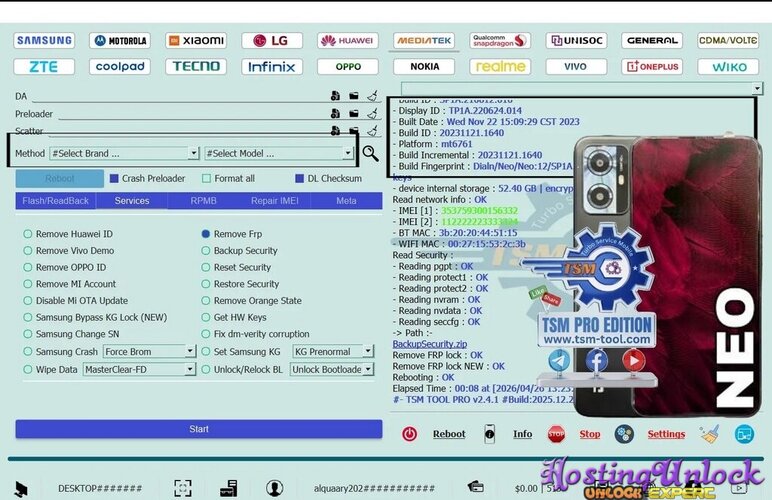Click inside the DA path field

coord(179,96)
